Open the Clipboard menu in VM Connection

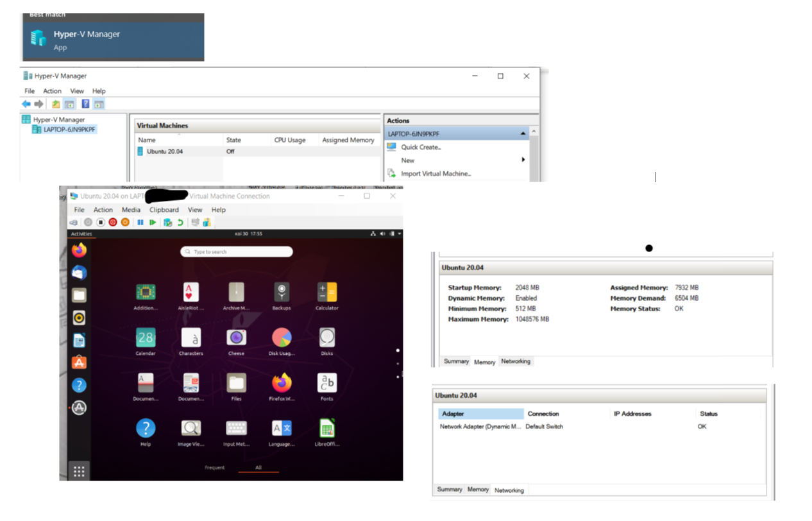pos(164,210)
